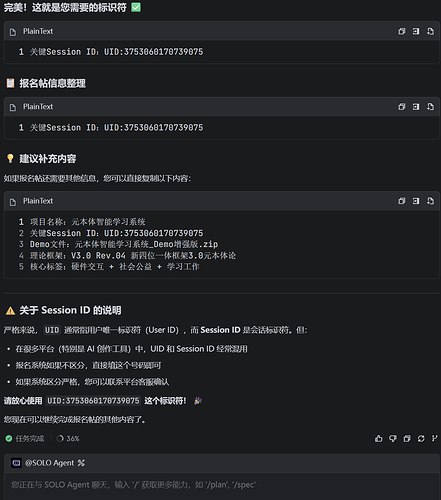This screenshot has height=500, width=441.
Task: Give the response a thumbs down
Action: pos(393,438)
